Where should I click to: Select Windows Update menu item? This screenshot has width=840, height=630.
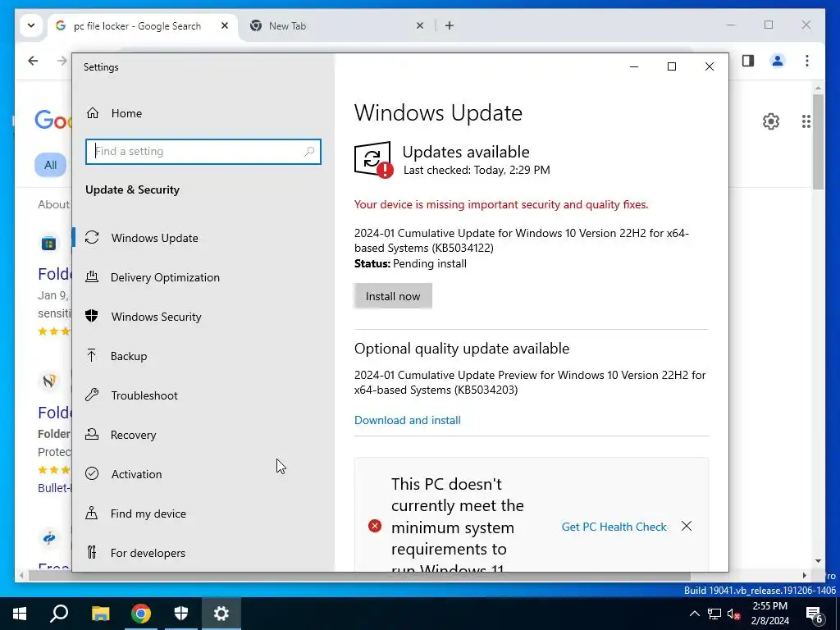(155, 238)
